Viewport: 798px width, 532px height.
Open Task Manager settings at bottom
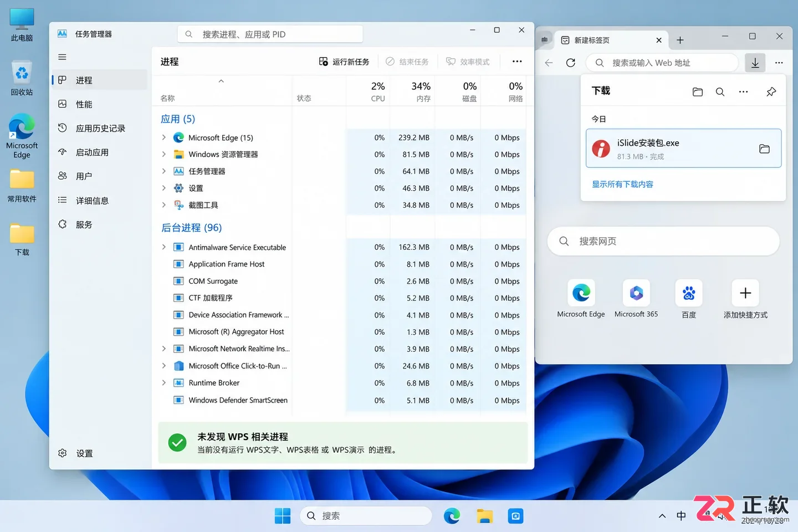click(76, 453)
